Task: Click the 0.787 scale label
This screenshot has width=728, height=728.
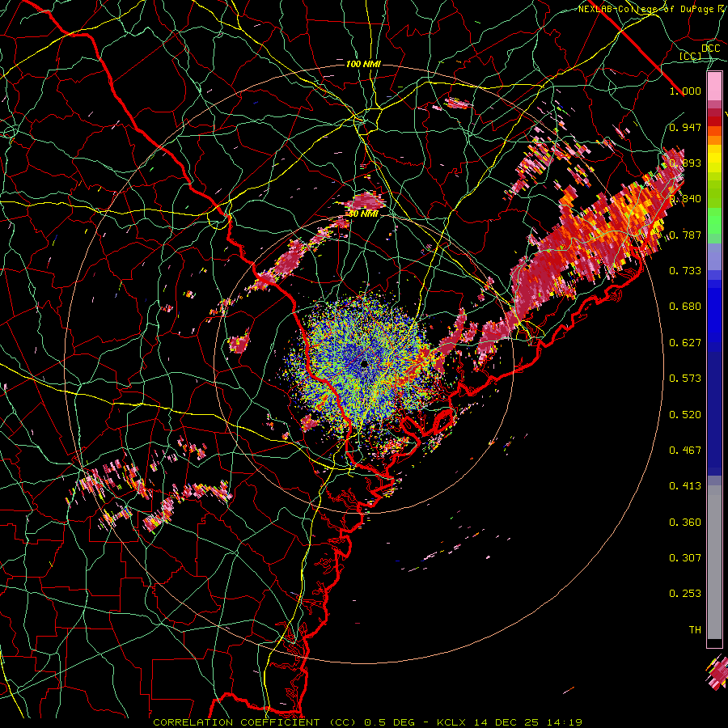Action: [685, 235]
